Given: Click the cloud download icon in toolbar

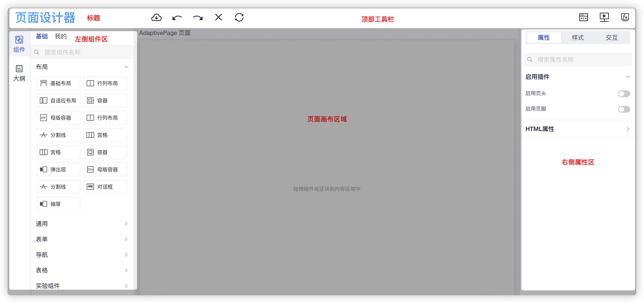Looking at the screenshot, I should click(156, 17).
